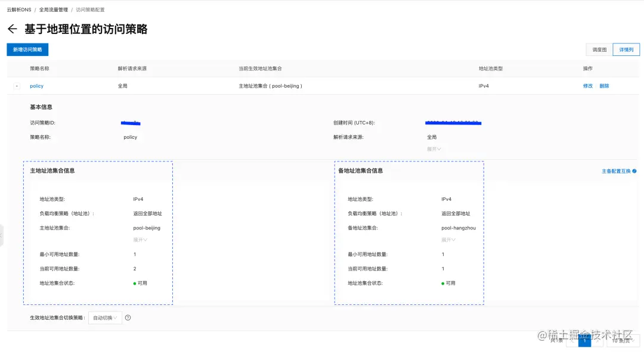The height and width of the screenshot is (352, 644).
Task: Click the 创建时间 (UTC+8) label
Action: click(x=354, y=123)
